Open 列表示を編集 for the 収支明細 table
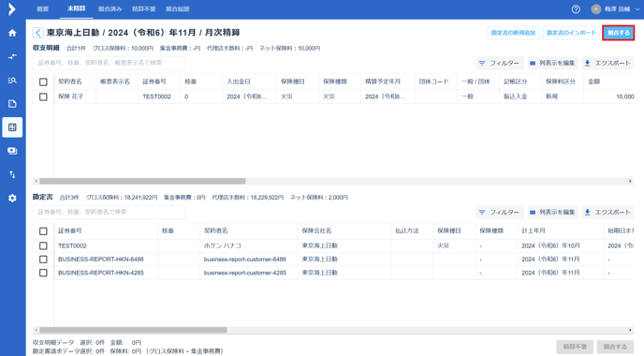The width and height of the screenshot is (644, 356). pos(552,63)
